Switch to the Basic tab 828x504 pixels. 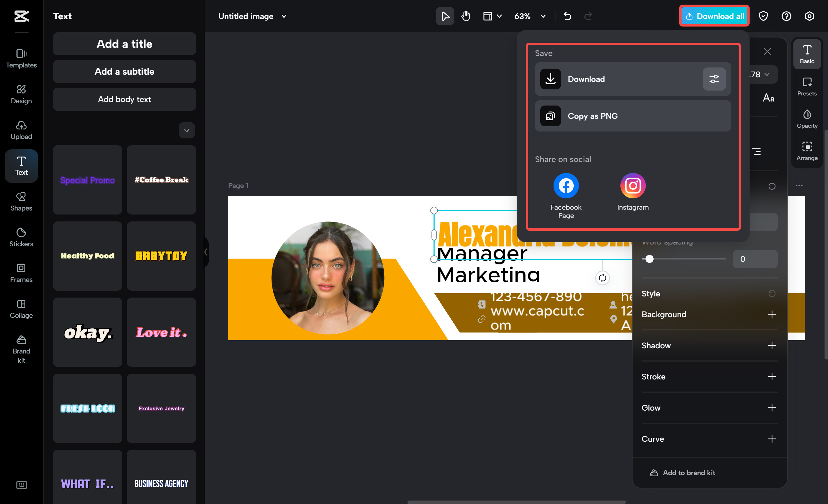click(807, 54)
